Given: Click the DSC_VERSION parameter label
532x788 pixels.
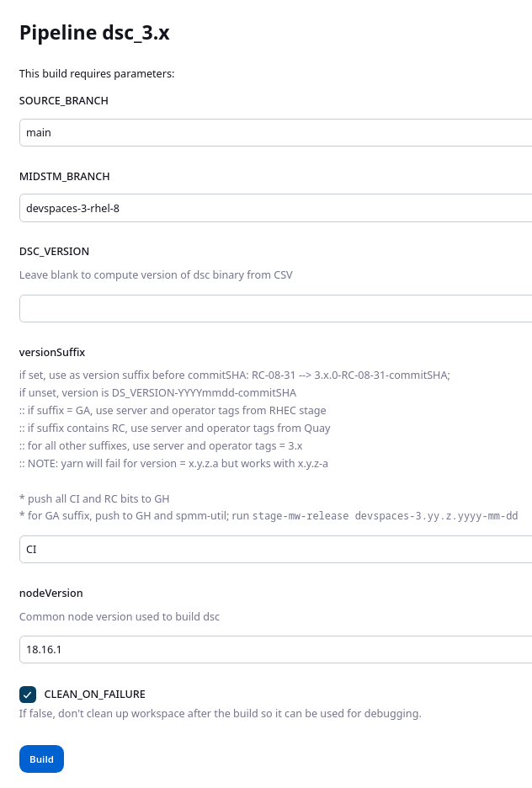Looking at the screenshot, I should pyautogui.click(x=54, y=251).
